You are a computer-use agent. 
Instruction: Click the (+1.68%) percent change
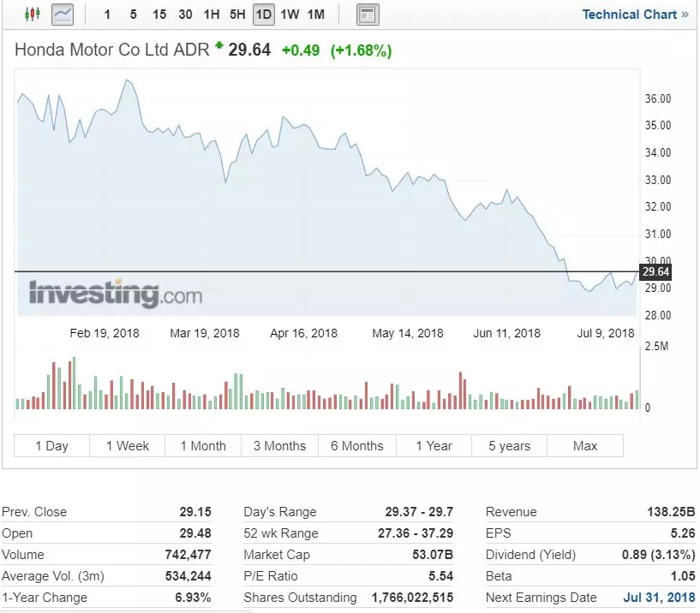tap(361, 51)
